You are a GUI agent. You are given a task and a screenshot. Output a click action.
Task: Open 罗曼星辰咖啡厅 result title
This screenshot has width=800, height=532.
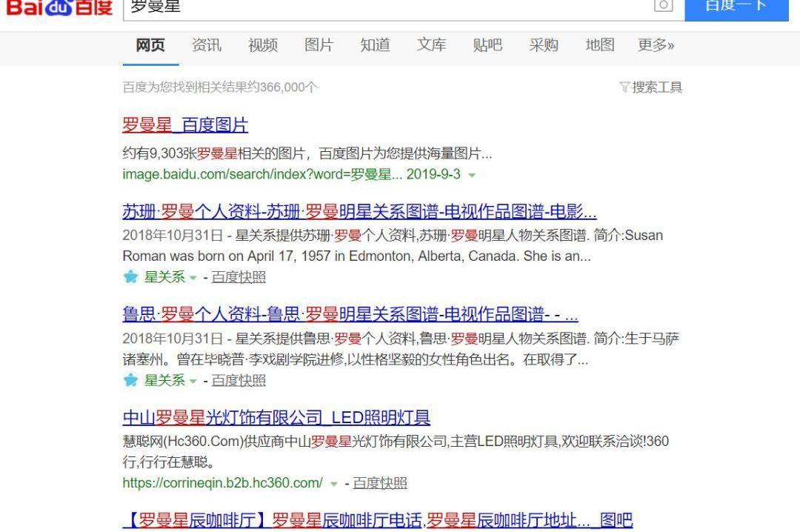click(x=378, y=521)
